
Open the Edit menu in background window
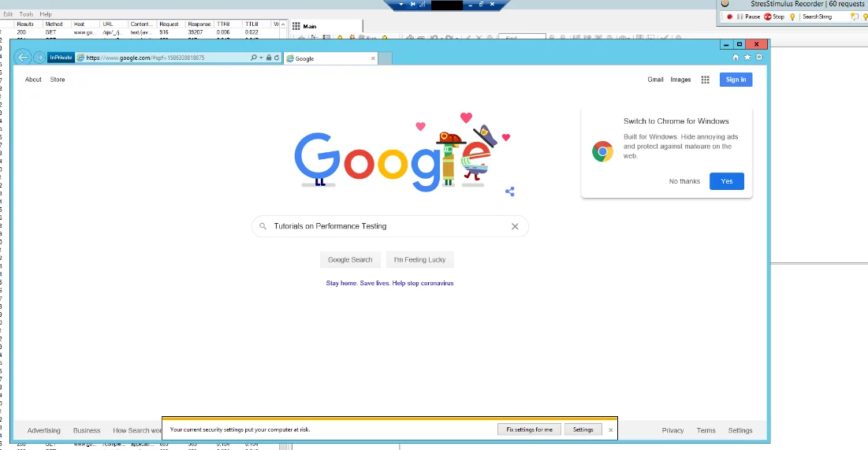click(x=9, y=14)
